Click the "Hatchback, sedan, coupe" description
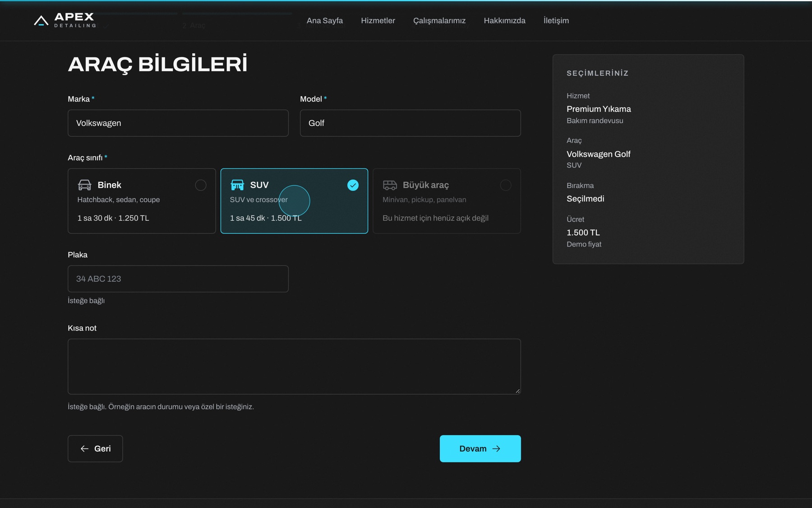This screenshot has width=812, height=508. point(119,200)
